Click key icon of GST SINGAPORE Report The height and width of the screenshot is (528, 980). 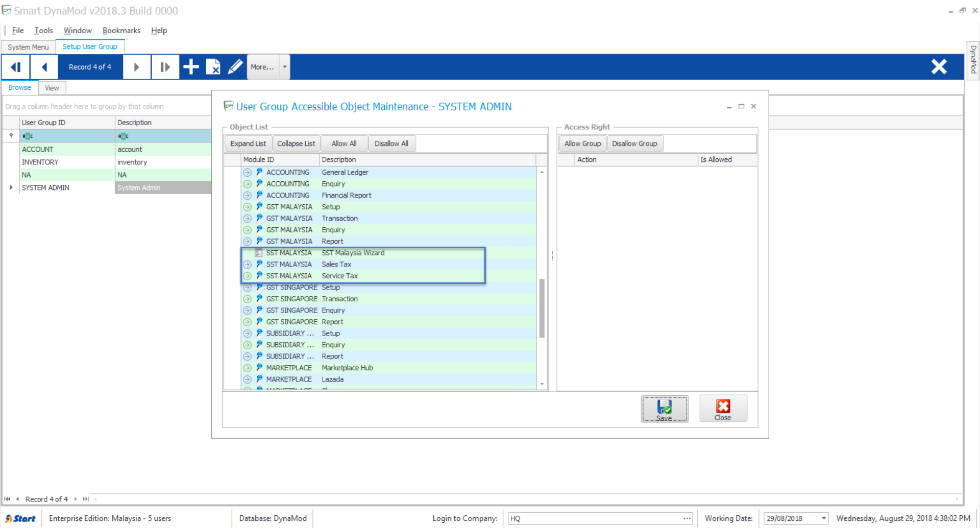click(x=259, y=322)
